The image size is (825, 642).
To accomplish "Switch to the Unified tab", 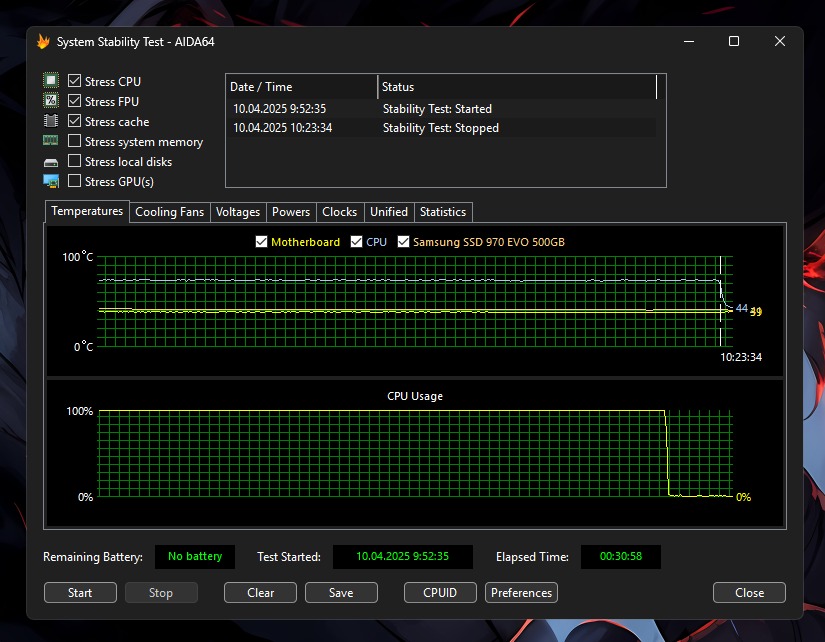I will [389, 212].
